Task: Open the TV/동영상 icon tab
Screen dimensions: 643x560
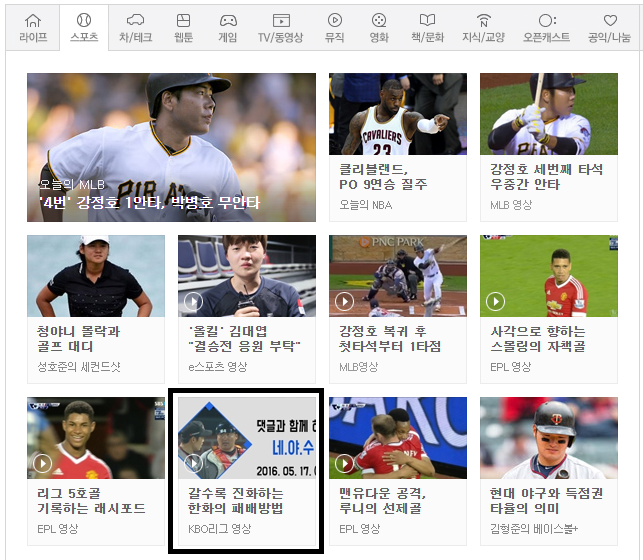Action: (x=281, y=20)
